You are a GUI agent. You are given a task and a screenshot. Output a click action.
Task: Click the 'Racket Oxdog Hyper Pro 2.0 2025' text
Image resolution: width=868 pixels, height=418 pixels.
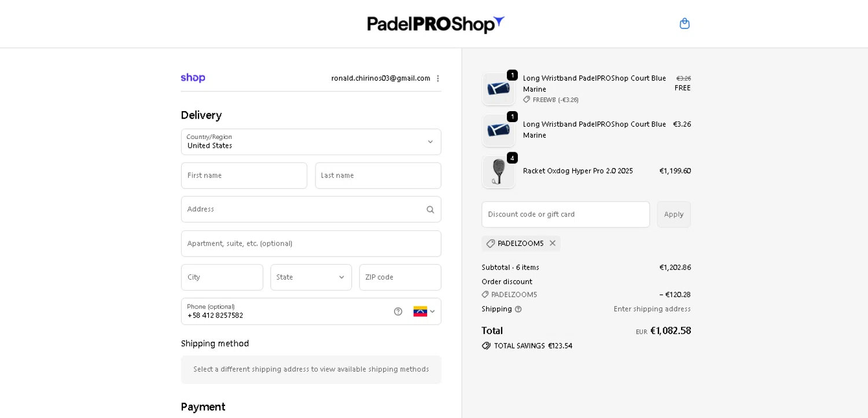(578, 171)
